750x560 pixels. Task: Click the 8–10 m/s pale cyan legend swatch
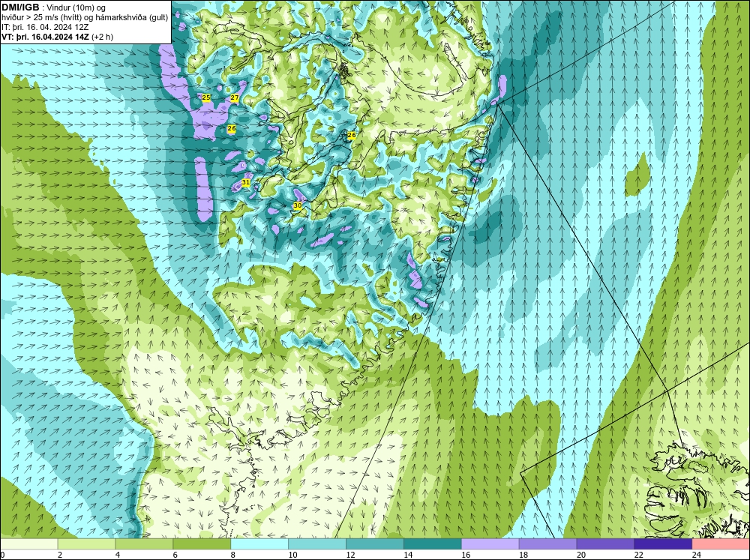(259, 544)
